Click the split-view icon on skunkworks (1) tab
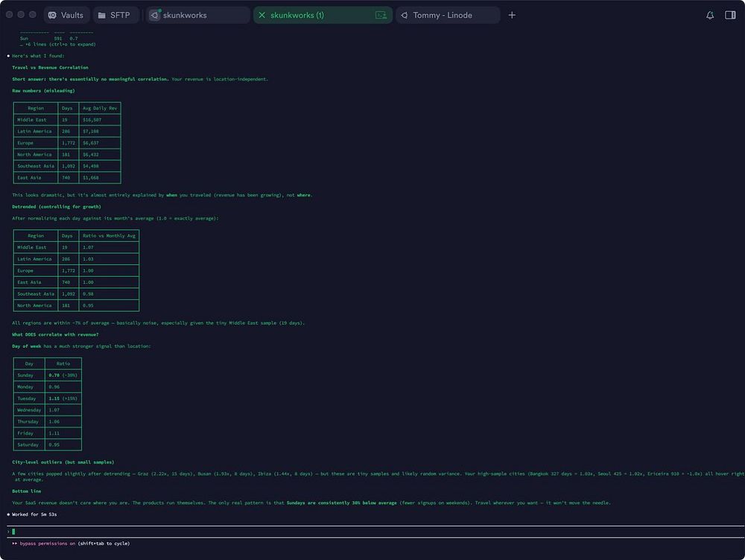The height and width of the screenshot is (560, 745). [x=381, y=15]
